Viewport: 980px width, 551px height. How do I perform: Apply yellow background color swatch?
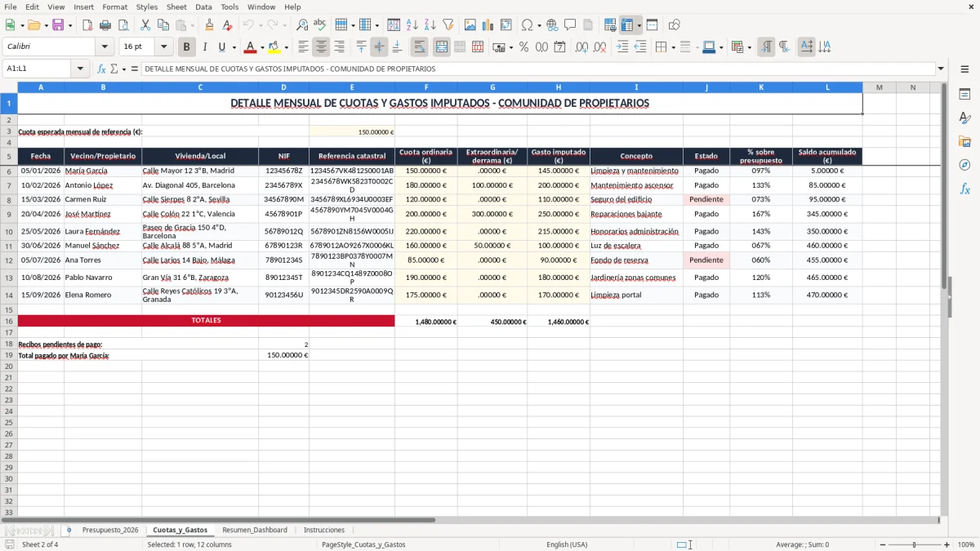click(x=274, y=47)
